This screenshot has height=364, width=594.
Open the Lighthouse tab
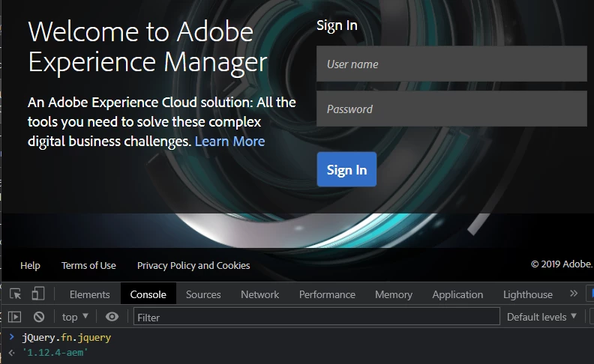click(528, 294)
